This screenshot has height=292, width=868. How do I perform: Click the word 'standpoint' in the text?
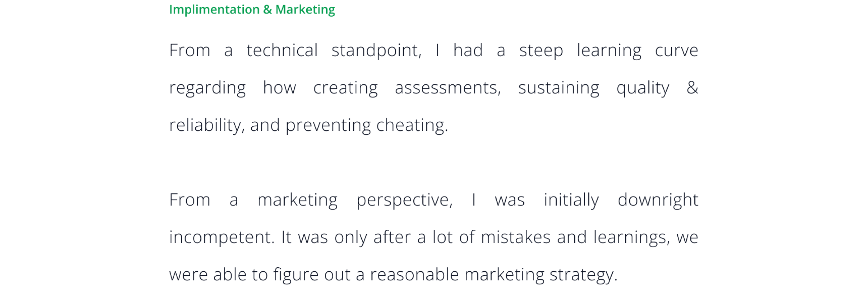(375, 50)
